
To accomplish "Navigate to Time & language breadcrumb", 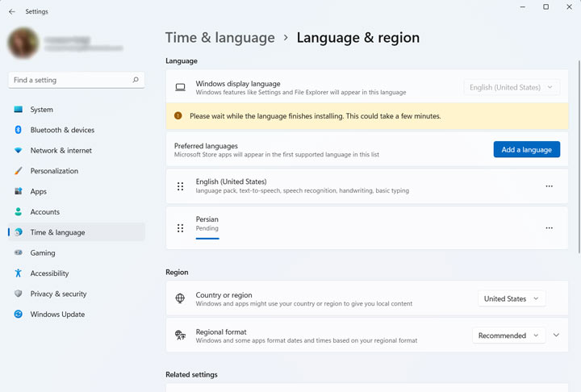I will click(220, 38).
